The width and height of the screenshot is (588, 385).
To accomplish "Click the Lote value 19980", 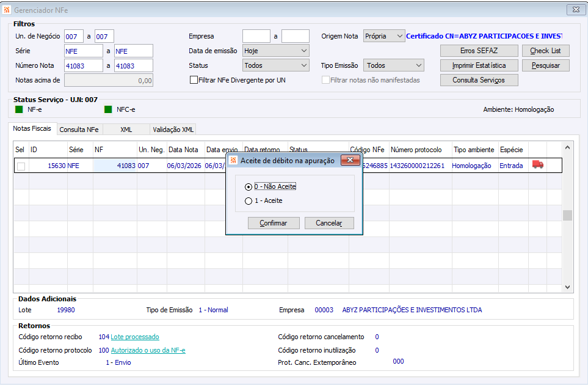I will pyautogui.click(x=66, y=310).
